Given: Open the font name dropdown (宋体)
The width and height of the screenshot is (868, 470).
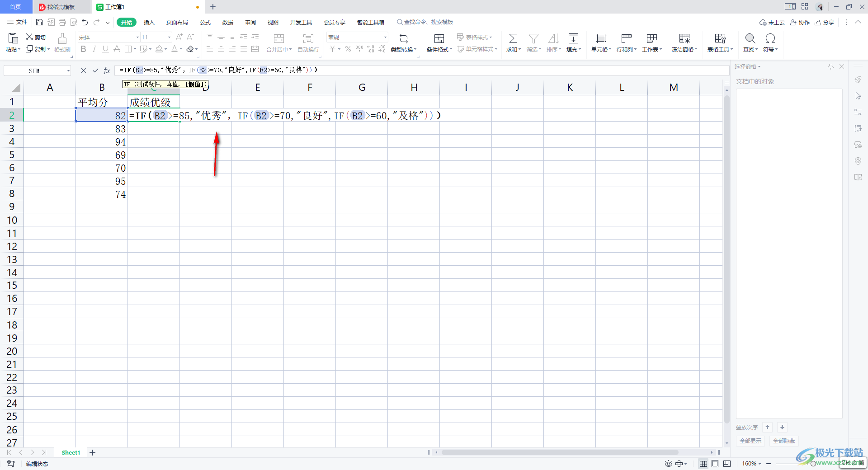Looking at the screenshot, I should [137, 37].
